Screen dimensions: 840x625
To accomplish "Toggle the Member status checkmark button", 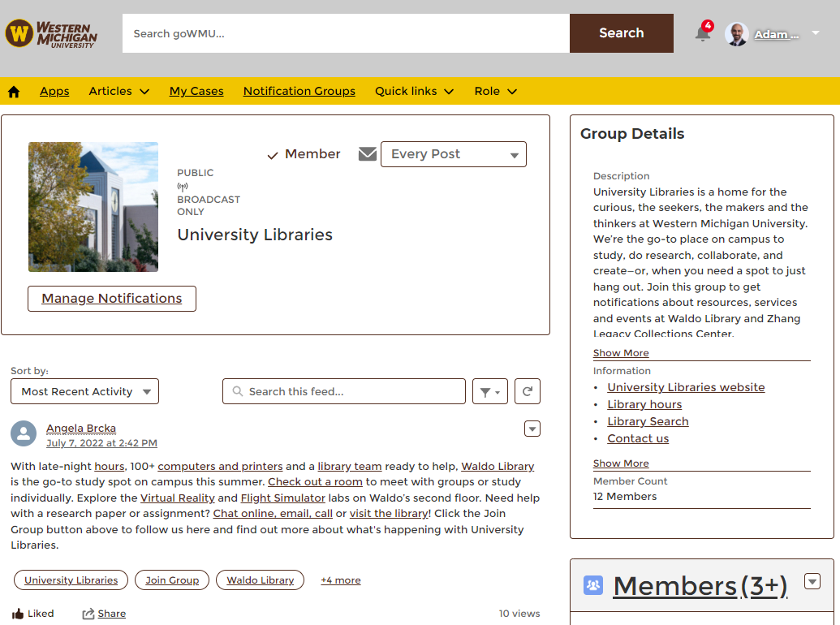I will [x=304, y=154].
